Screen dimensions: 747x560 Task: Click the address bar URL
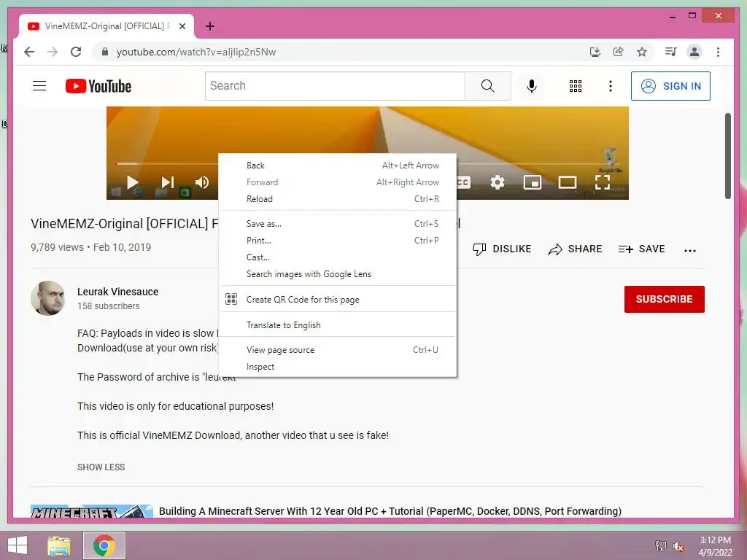[196, 52]
